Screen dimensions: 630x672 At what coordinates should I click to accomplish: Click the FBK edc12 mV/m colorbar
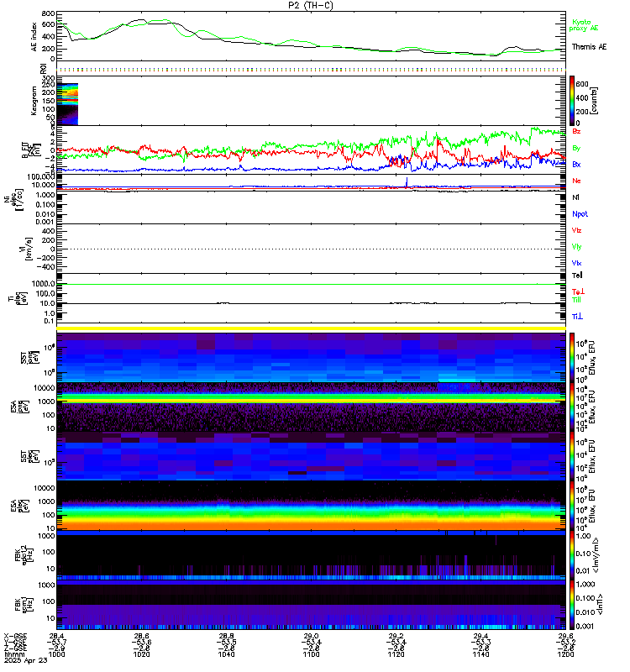tap(572, 555)
